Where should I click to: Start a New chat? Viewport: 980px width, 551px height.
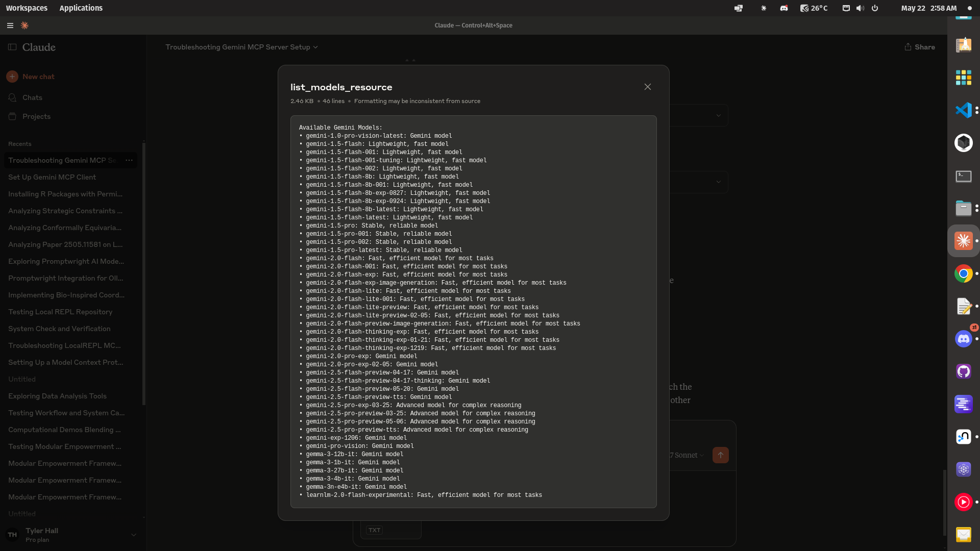click(31, 77)
